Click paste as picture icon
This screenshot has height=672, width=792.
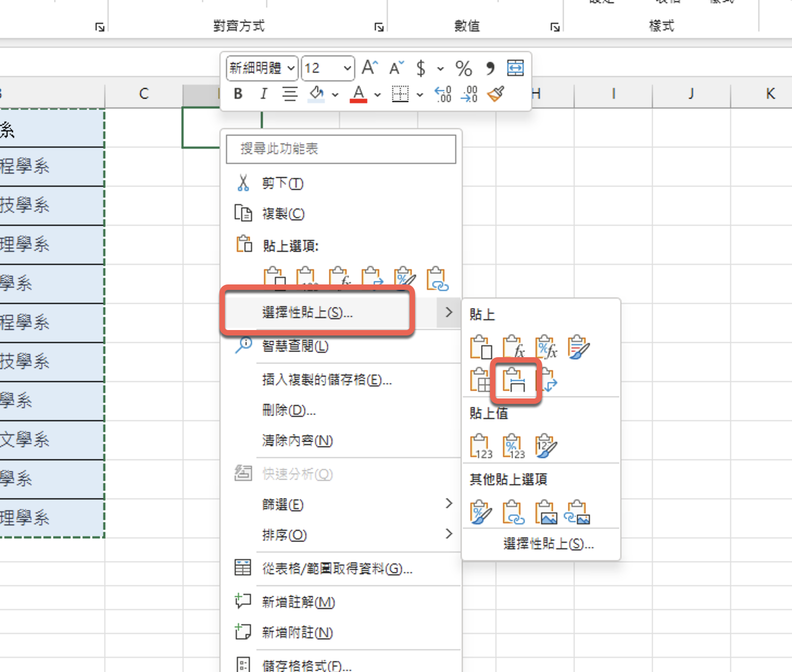(x=546, y=512)
